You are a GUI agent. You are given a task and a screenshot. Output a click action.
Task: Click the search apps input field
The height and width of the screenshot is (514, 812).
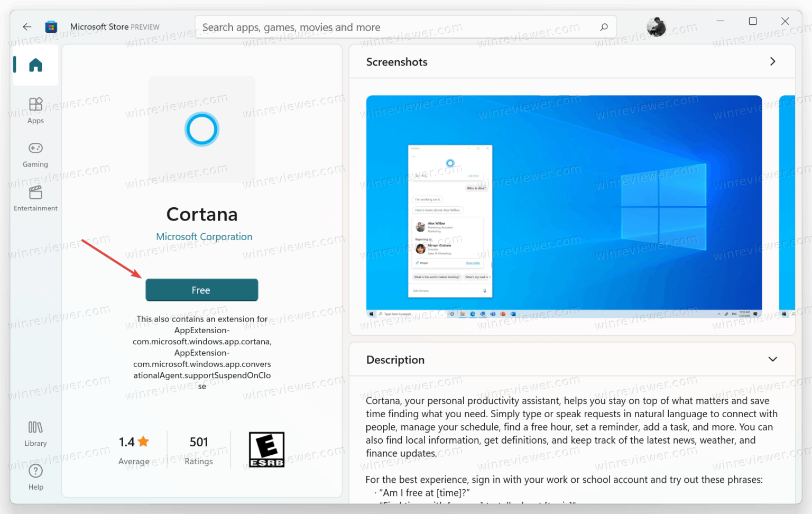click(405, 27)
